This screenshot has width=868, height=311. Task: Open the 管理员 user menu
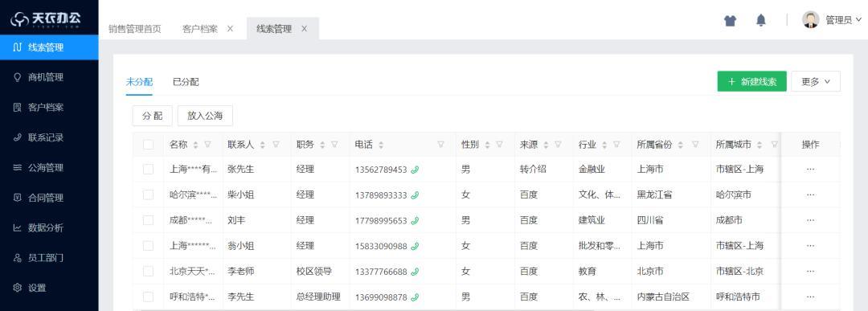coord(832,20)
